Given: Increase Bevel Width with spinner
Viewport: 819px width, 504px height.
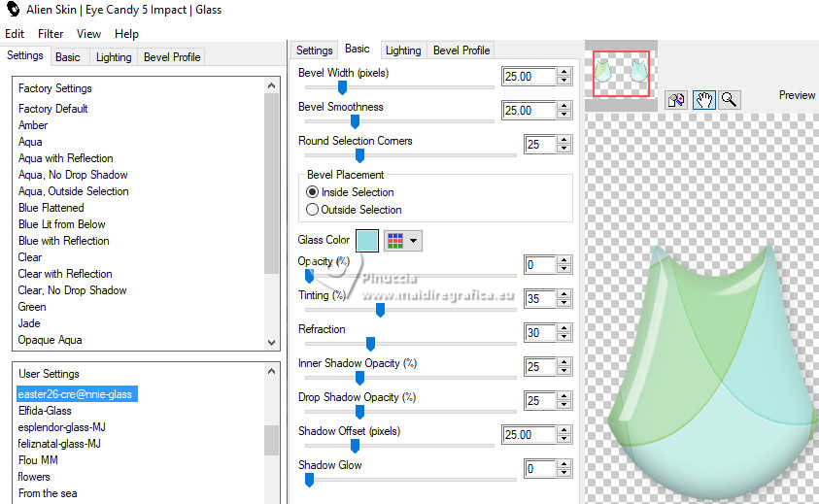Looking at the screenshot, I should pos(563,72).
